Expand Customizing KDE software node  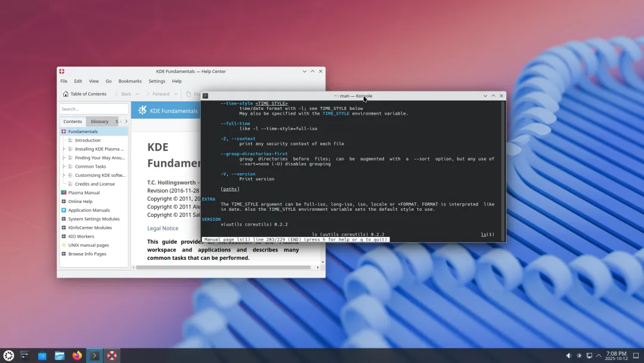[x=64, y=175]
